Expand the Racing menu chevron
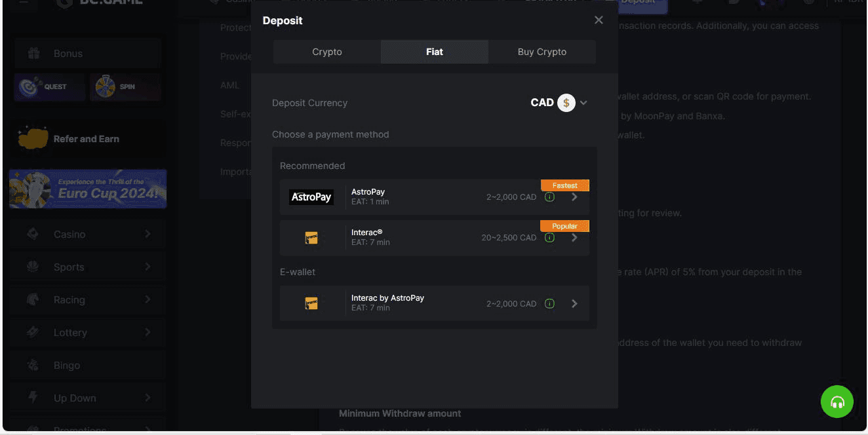This screenshot has width=868, height=435. (x=148, y=299)
